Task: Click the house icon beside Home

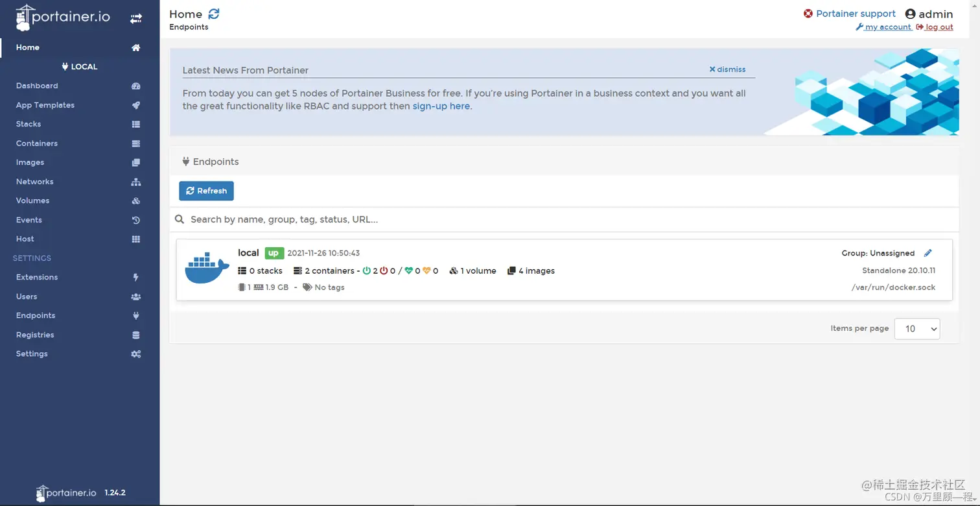Action: (x=135, y=47)
